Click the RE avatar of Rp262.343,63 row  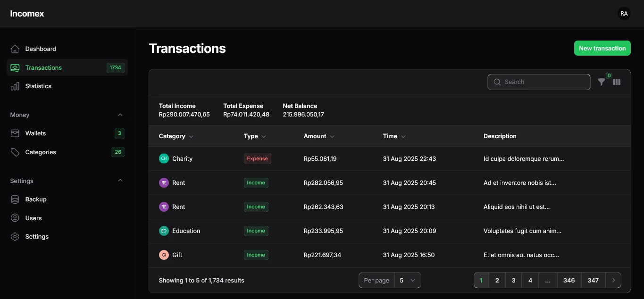(x=164, y=207)
